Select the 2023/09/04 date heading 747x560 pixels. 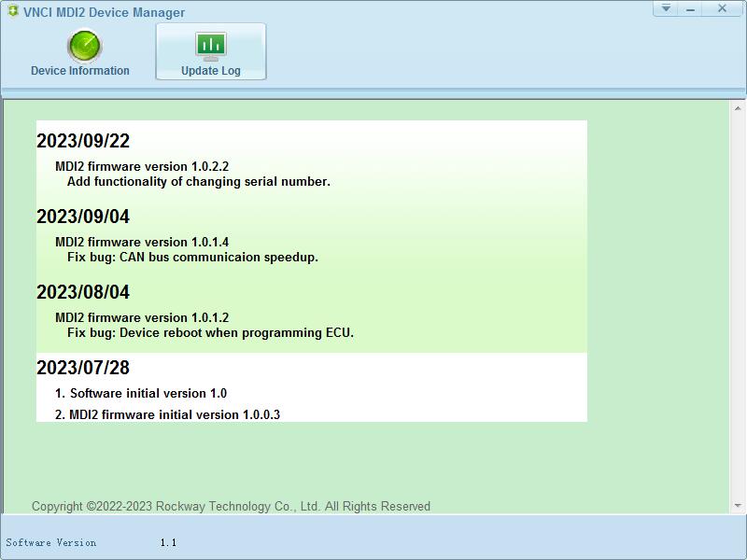pos(83,217)
